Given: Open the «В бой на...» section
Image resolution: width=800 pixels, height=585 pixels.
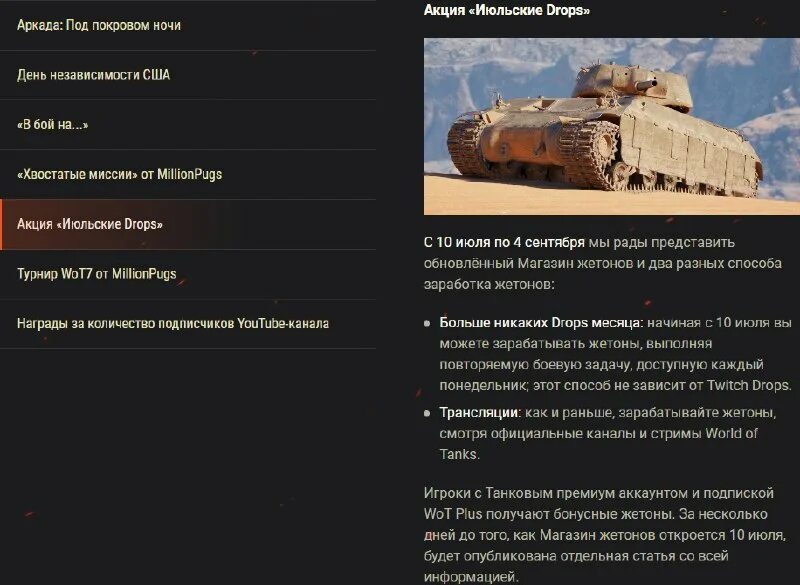Looking at the screenshot, I should click(x=188, y=124).
